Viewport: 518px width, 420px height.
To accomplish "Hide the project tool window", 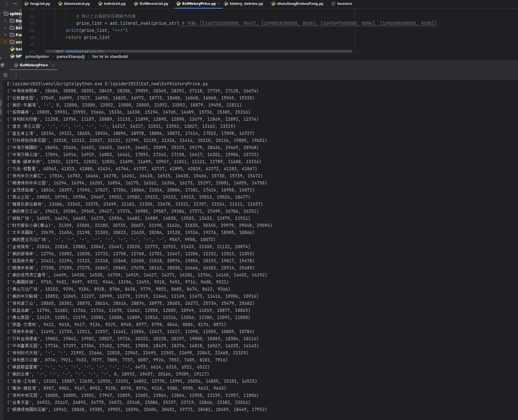I will click(x=15, y=4).
